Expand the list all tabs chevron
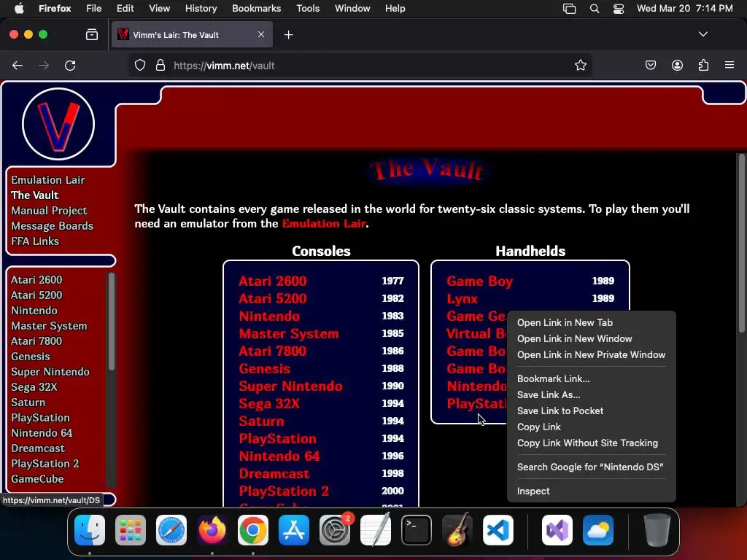The width and height of the screenshot is (747, 560). coord(703,34)
